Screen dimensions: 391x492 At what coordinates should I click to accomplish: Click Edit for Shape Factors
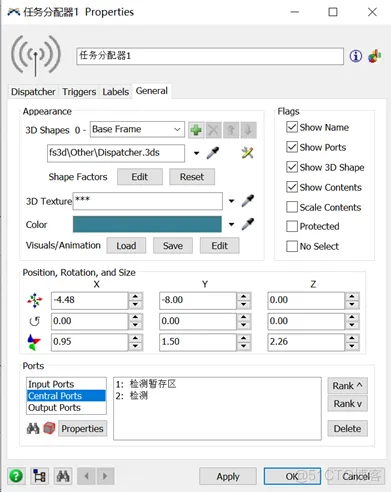point(140,177)
